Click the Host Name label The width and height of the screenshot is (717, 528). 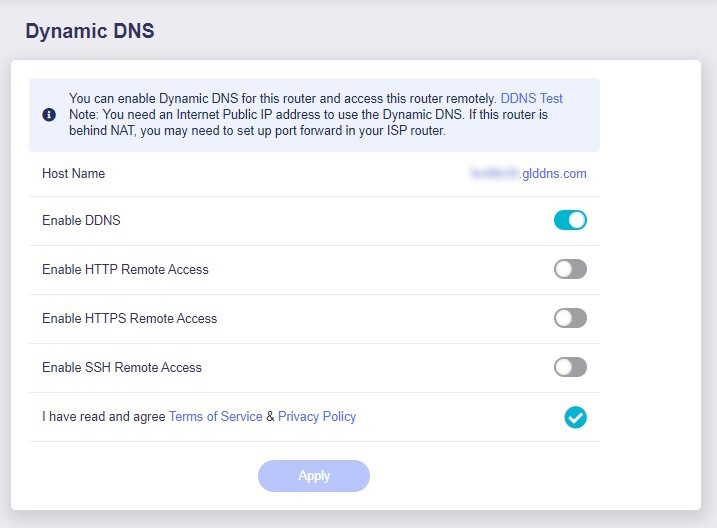coord(73,174)
